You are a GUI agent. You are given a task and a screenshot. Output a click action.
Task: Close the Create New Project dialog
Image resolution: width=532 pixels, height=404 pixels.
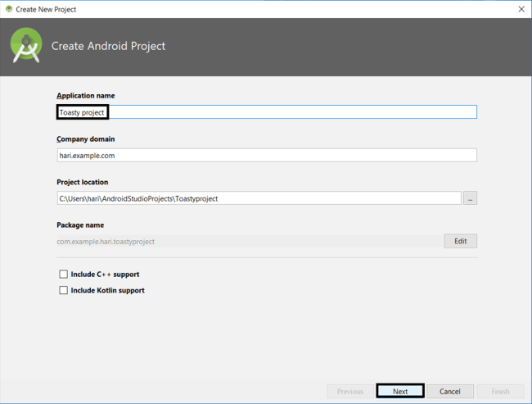click(x=521, y=9)
